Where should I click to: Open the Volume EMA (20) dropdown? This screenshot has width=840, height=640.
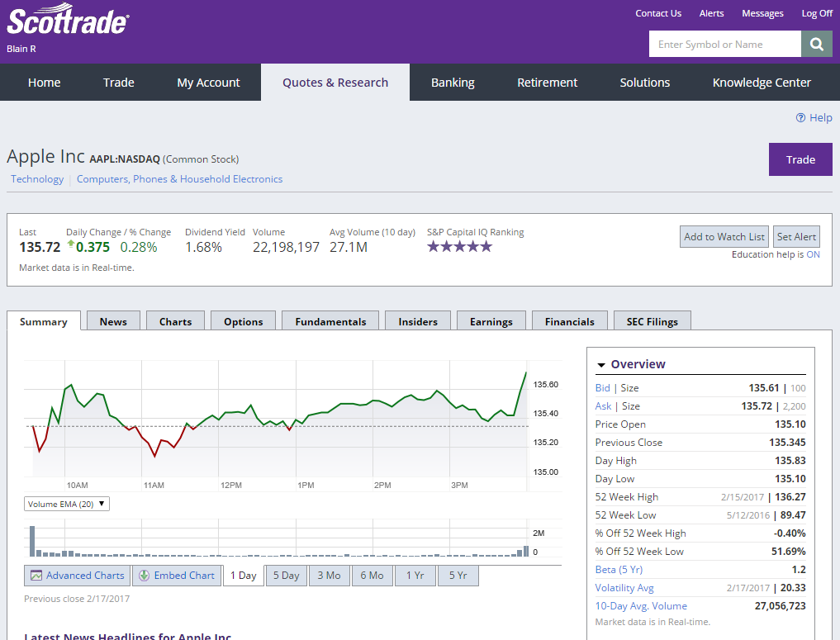(x=66, y=504)
